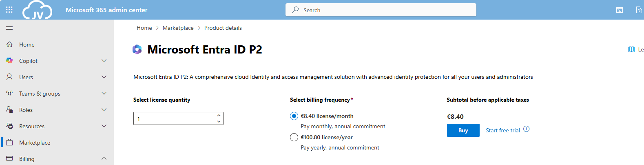Click the book icon at right edge
644x165 pixels.
[631, 49]
